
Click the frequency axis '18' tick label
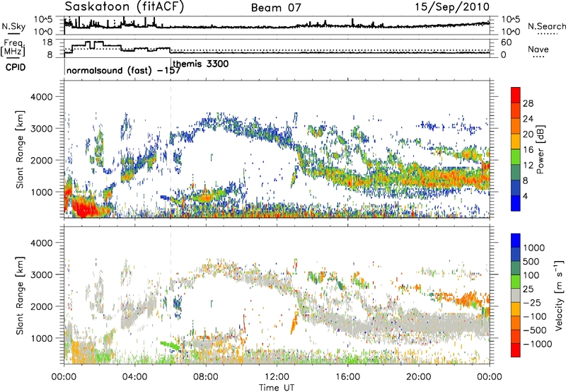(47, 42)
